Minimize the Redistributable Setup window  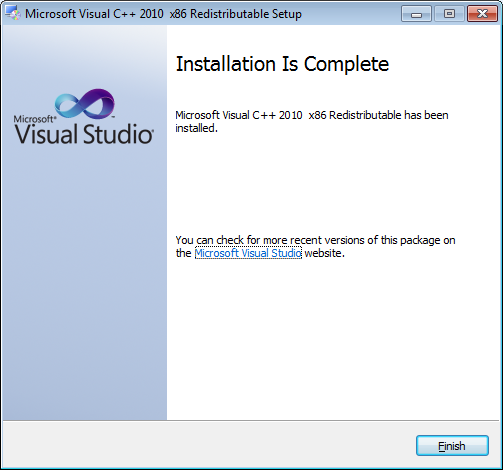pos(416,14)
